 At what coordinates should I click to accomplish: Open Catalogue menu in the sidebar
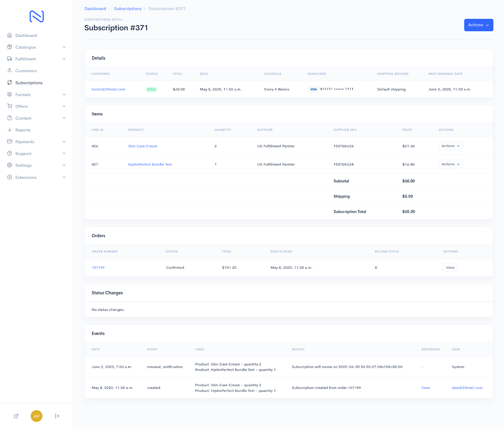(x=26, y=47)
